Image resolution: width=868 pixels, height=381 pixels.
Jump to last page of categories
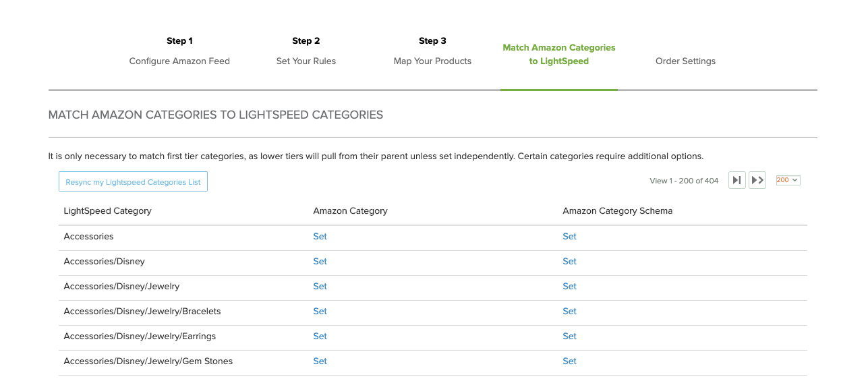(x=757, y=180)
